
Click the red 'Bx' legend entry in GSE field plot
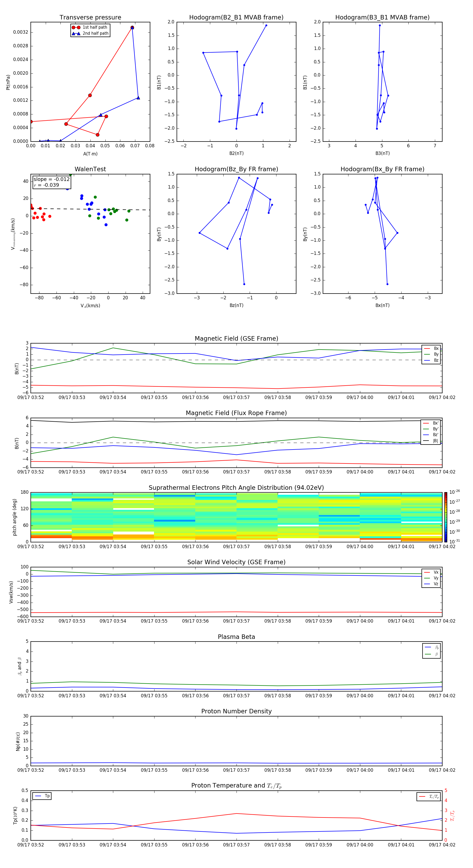click(431, 349)
